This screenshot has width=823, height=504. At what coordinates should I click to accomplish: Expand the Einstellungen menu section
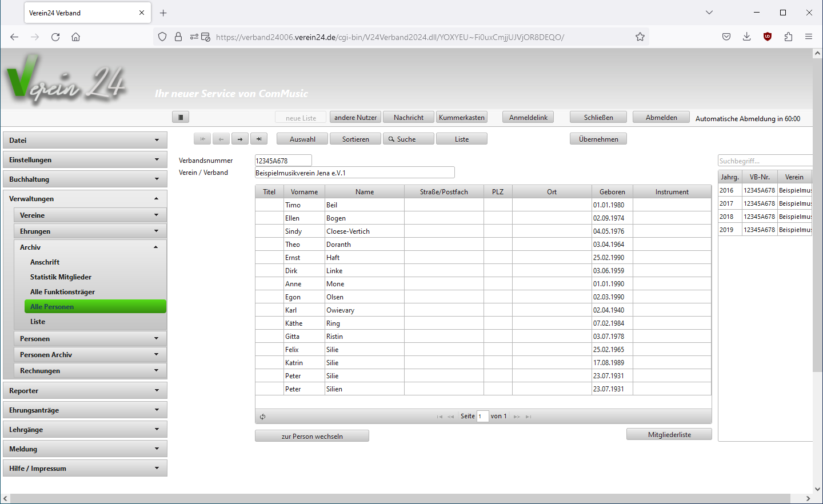(x=85, y=159)
